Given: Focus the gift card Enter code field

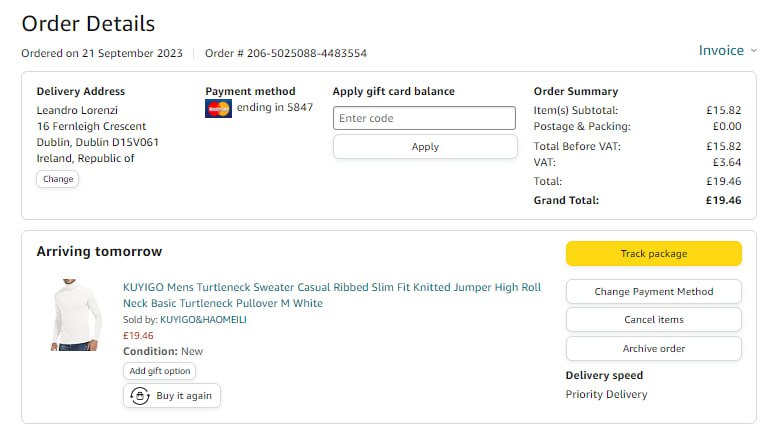Looking at the screenshot, I should pyautogui.click(x=424, y=118).
